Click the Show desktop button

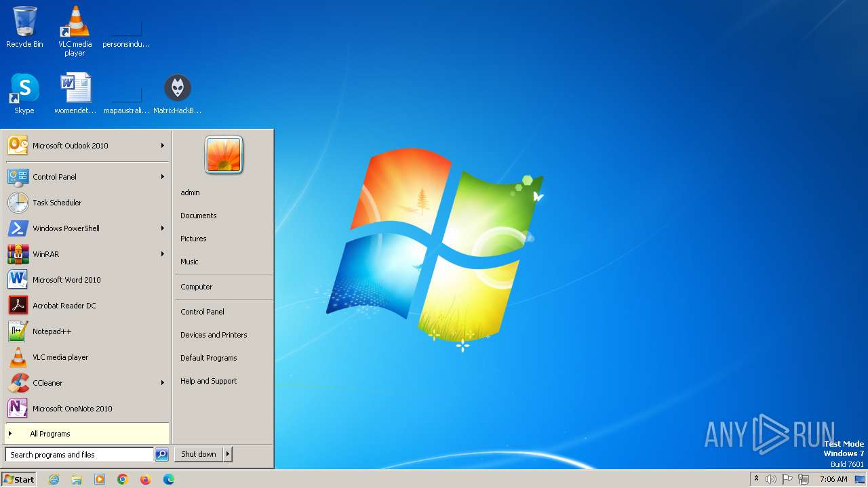tap(860, 479)
